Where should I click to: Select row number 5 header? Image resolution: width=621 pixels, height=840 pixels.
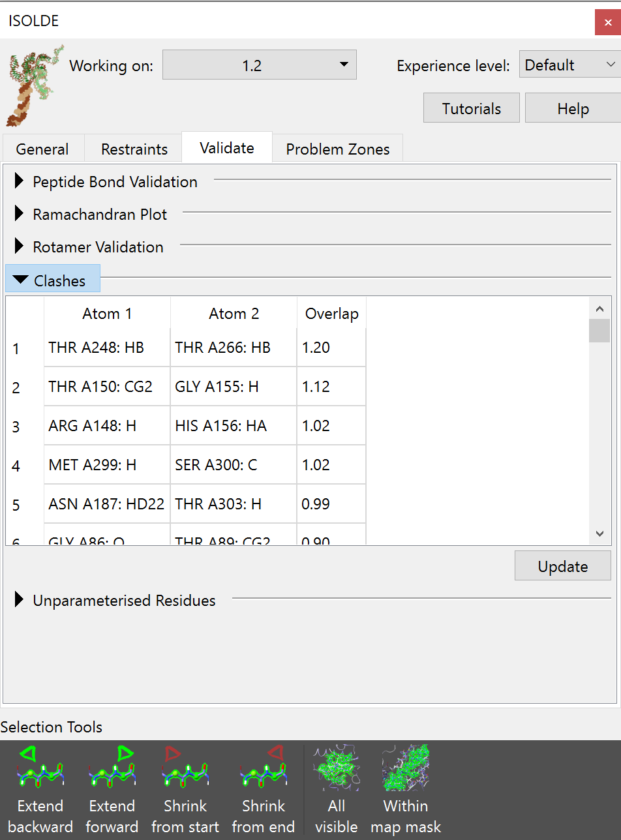[x=25, y=505]
